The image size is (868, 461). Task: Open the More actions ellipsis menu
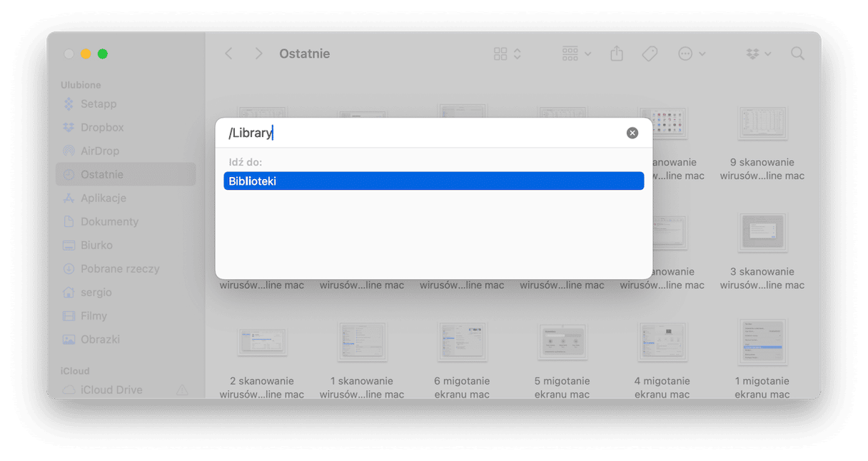click(x=692, y=54)
